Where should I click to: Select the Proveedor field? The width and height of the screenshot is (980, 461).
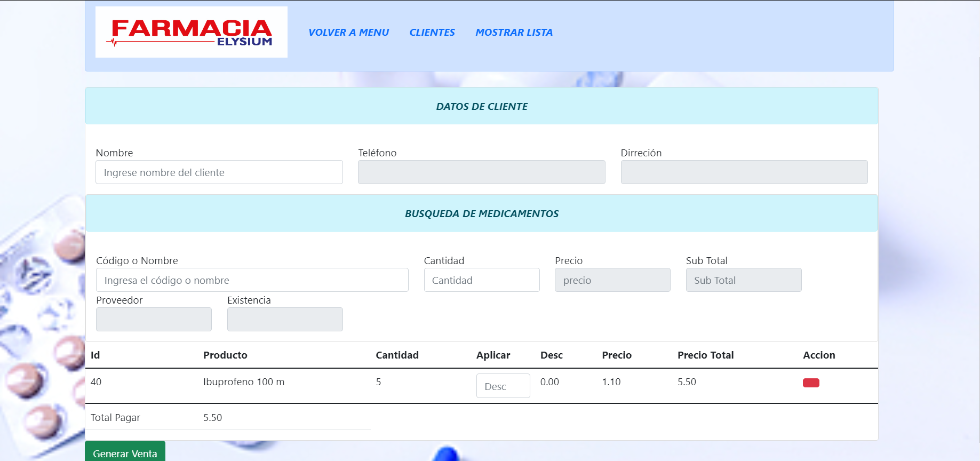click(154, 319)
